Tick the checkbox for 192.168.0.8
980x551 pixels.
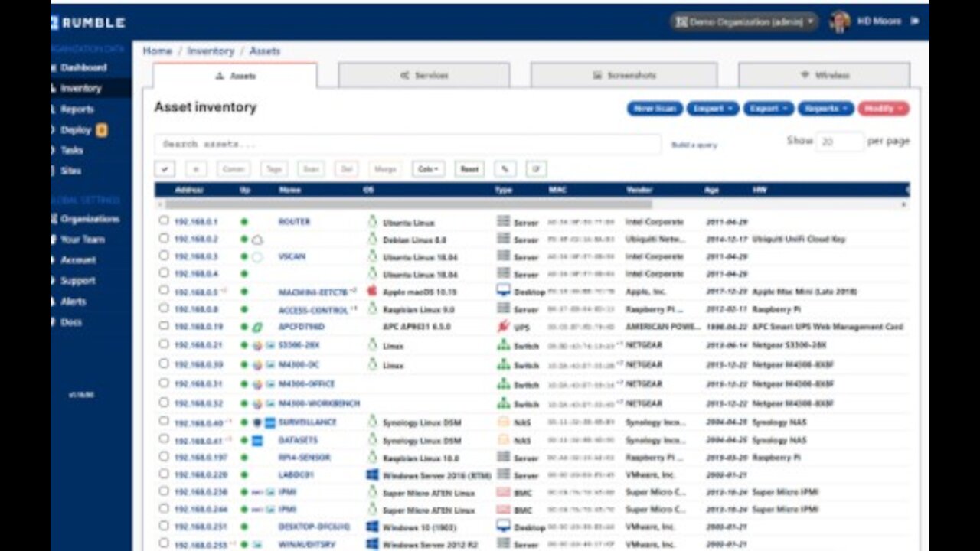[x=164, y=308]
